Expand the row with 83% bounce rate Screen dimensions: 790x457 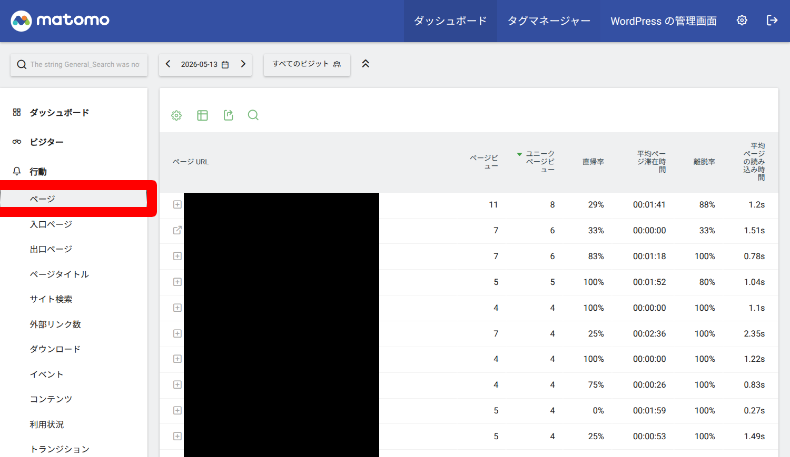[177, 256]
